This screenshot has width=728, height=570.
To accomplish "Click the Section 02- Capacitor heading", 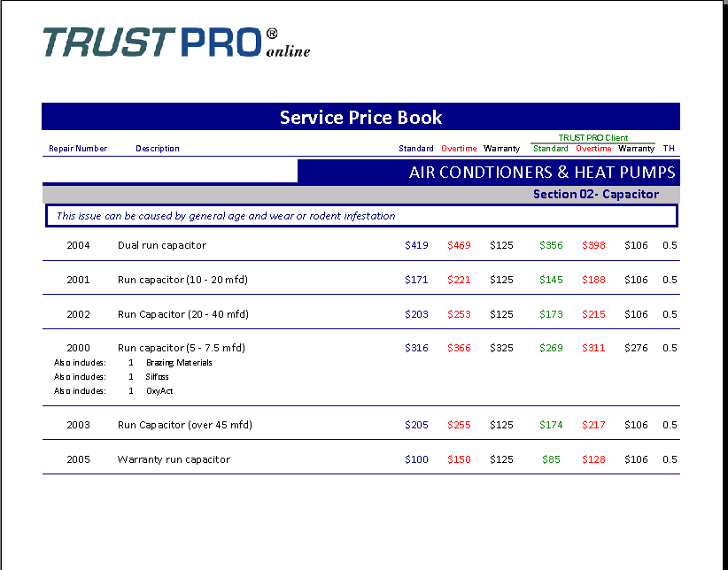I will point(596,194).
